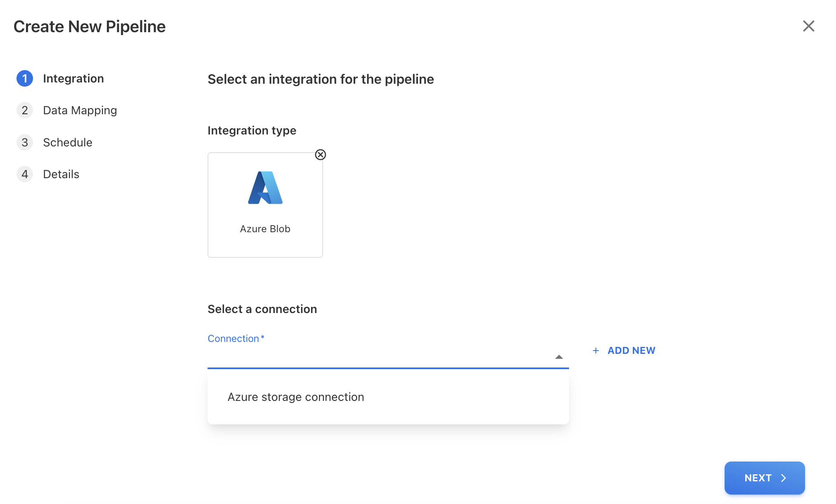Screen dimensions: 836x504
Task: Click the Azure Blob card label
Action: pos(265,229)
